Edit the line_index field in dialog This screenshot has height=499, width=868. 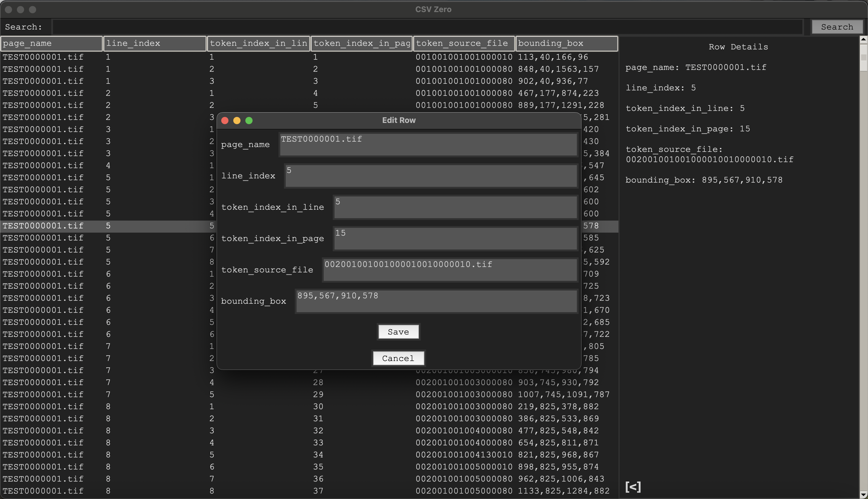pyautogui.click(x=431, y=176)
